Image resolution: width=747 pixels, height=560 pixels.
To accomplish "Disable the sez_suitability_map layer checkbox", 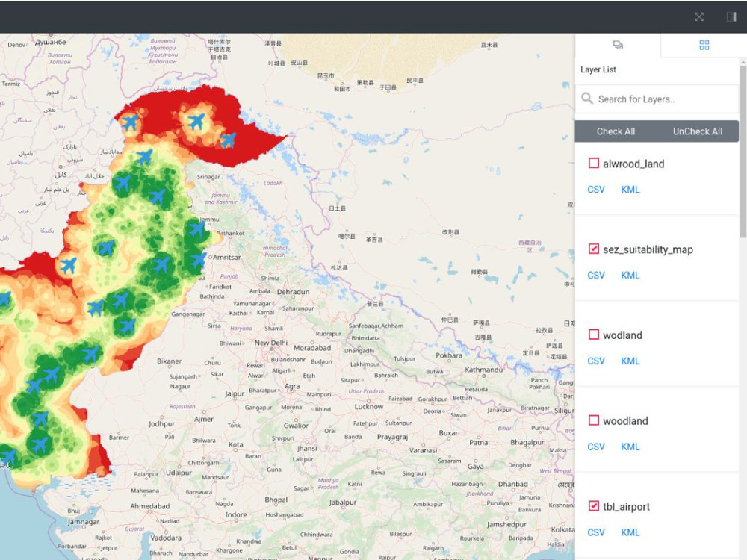I will (594, 249).
